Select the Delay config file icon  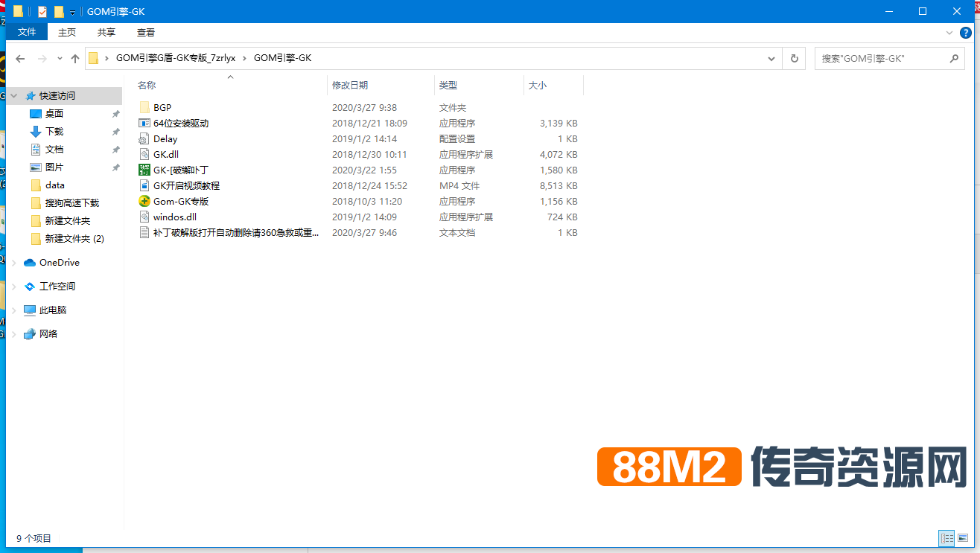click(144, 139)
